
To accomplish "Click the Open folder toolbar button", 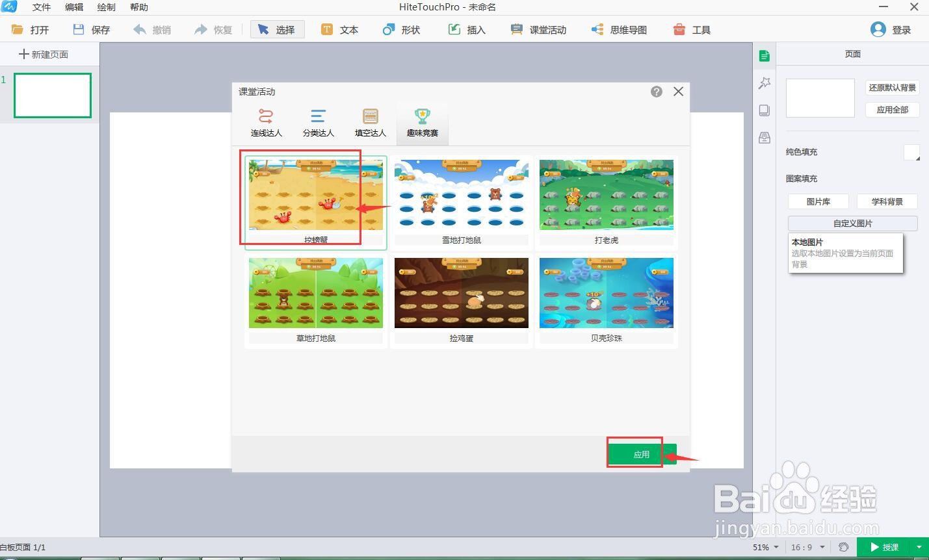I will tap(31, 30).
